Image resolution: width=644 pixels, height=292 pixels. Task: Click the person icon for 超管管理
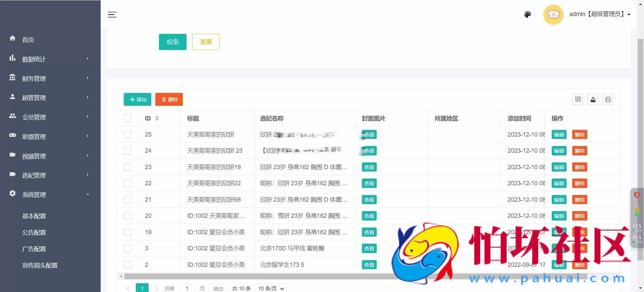click(12, 97)
